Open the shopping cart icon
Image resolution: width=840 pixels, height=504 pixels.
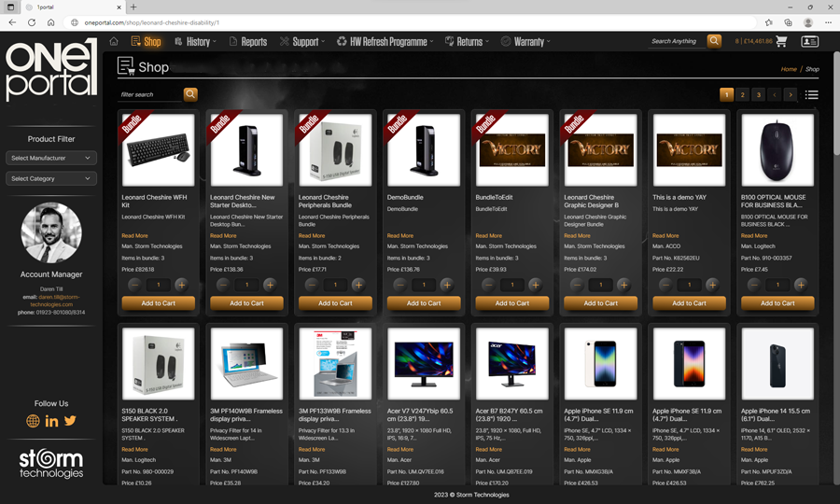point(781,41)
